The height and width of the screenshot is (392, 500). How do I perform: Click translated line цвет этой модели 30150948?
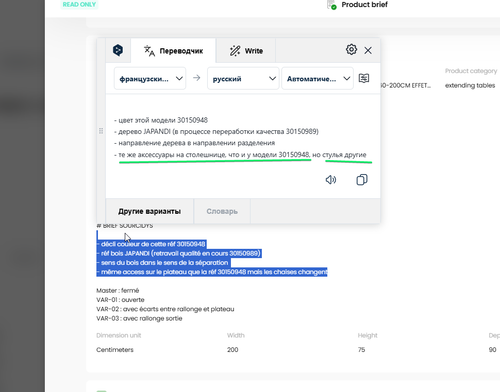tap(161, 120)
